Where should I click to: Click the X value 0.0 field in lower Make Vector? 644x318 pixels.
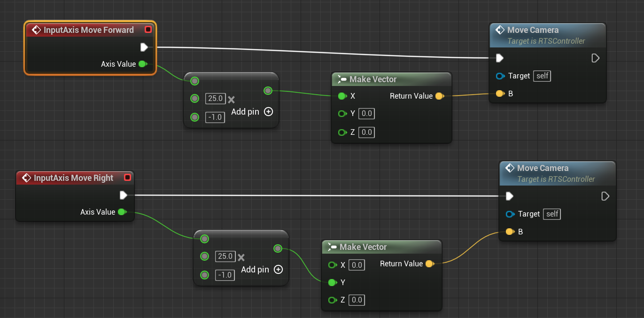coord(357,265)
